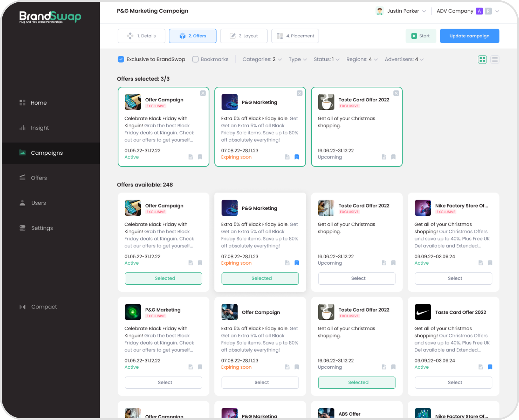The width and height of the screenshot is (519, 420).
Task: Click the Start button
Action: point(421,36)
